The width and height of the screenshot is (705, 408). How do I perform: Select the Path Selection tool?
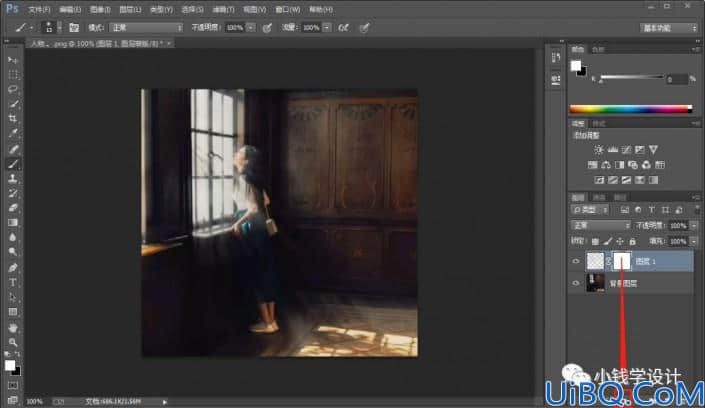[x=13, y=297]
